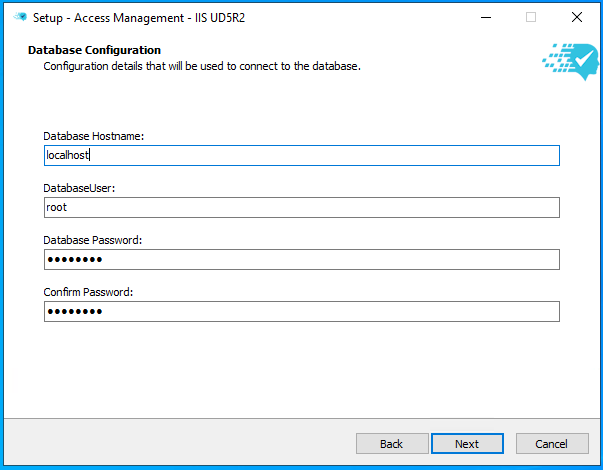603x470 pixels.
Task: Click the "Confirm Password:" label
Action: point(88,292)
